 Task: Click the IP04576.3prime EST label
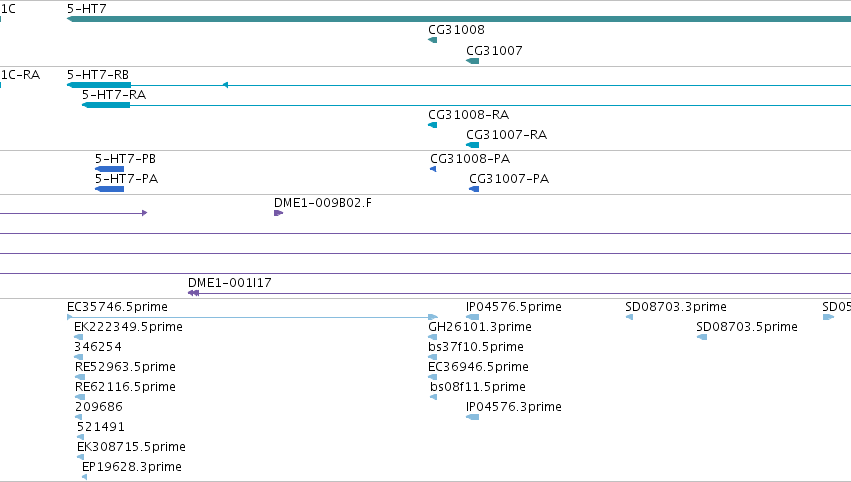514,407
